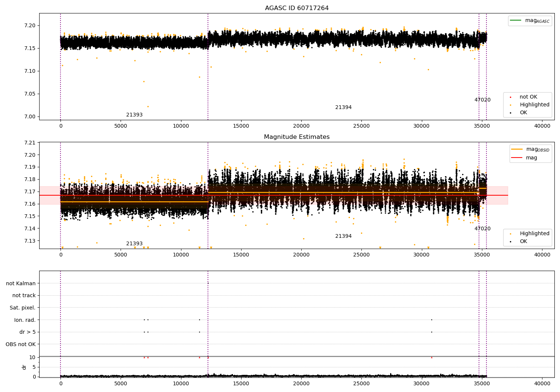Click the red line swatch beside 'mag' legend entry
The height and width of the screenshot is (392, 560).
(x=517, y=158)
